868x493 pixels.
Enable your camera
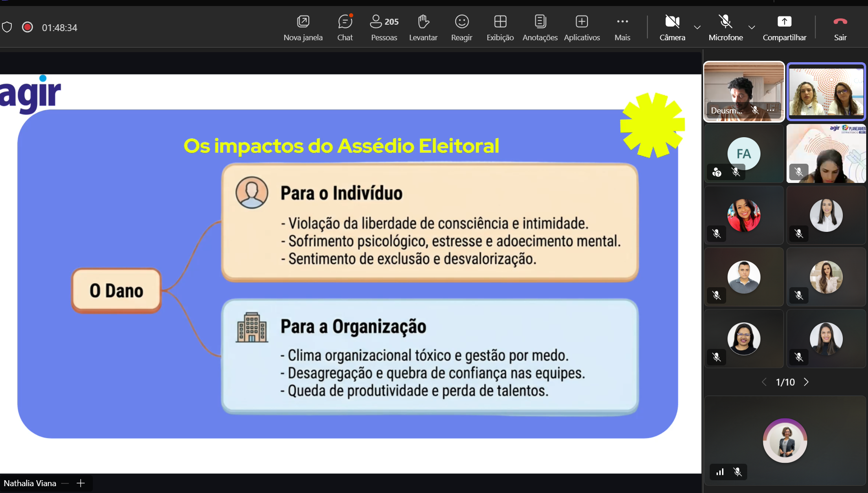coord(672,27)
